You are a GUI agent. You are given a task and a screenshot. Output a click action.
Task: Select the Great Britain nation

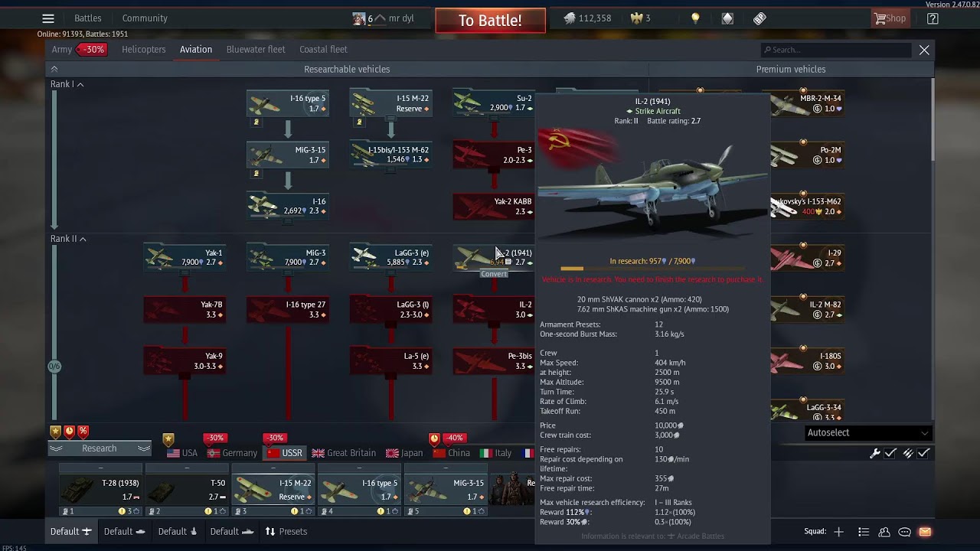click(x=344, y=453)
